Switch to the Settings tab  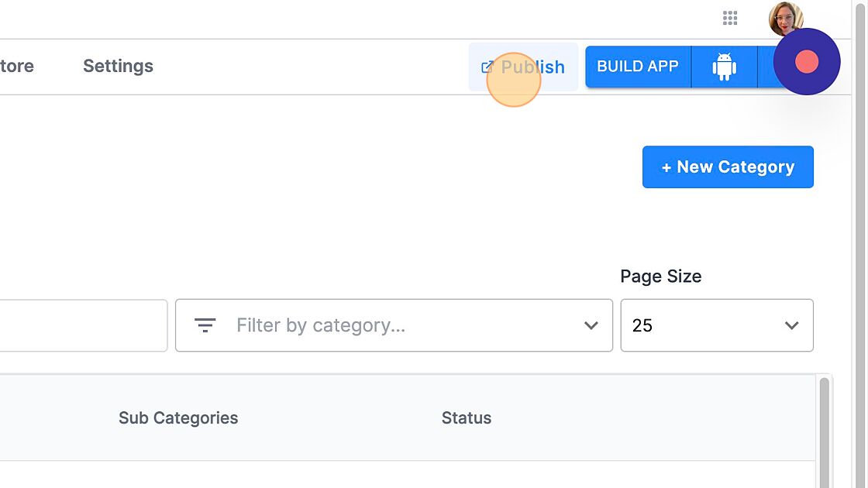click(x=118, y=67)
